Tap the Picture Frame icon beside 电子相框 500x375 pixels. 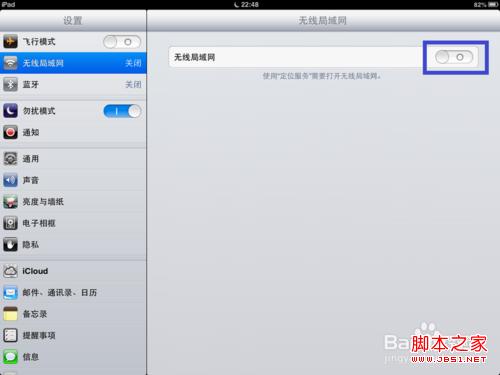click(10, 223)
